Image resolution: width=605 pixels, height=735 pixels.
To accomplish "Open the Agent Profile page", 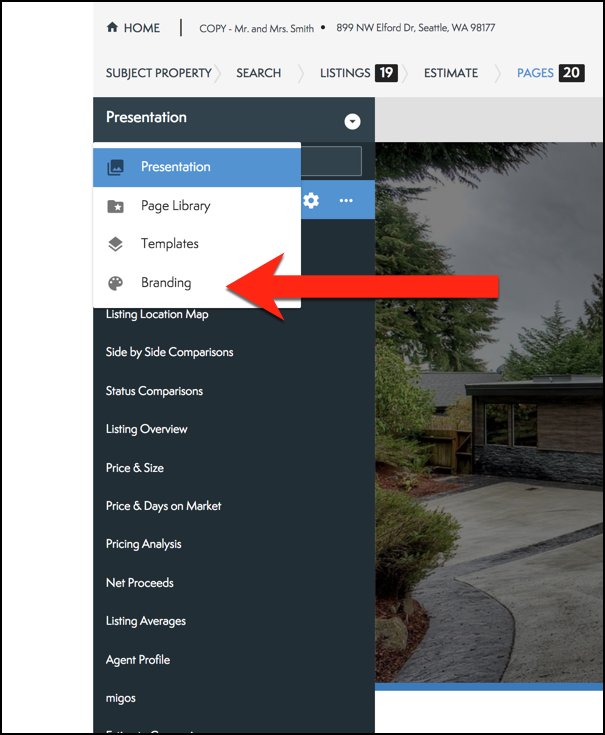I will click(138, 660).
